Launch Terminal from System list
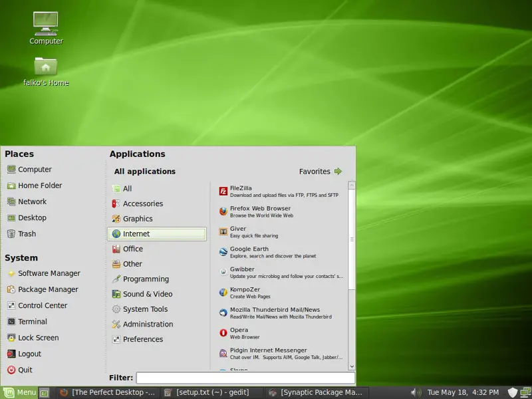Viewport: 532px width, 399px height. 27,322
